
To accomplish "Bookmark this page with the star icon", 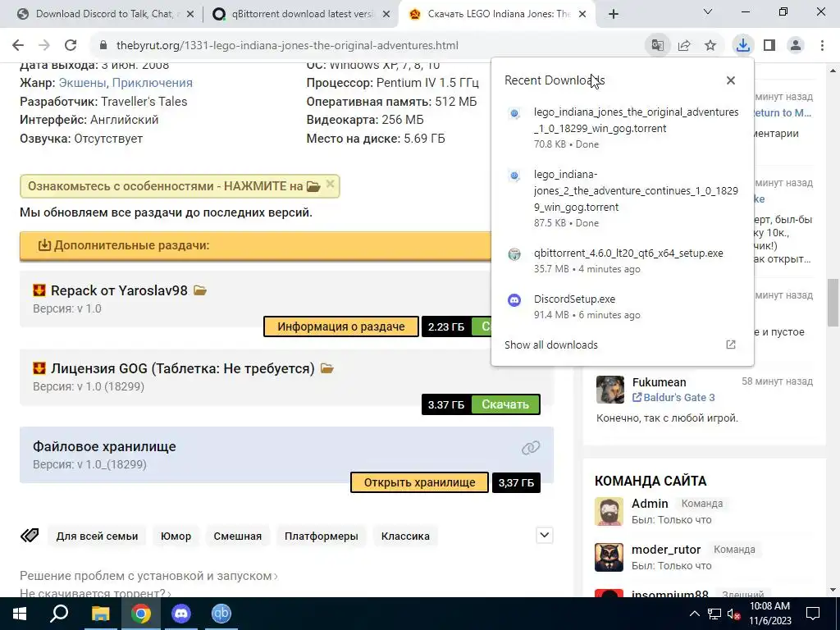I will (x=710, y=46).
